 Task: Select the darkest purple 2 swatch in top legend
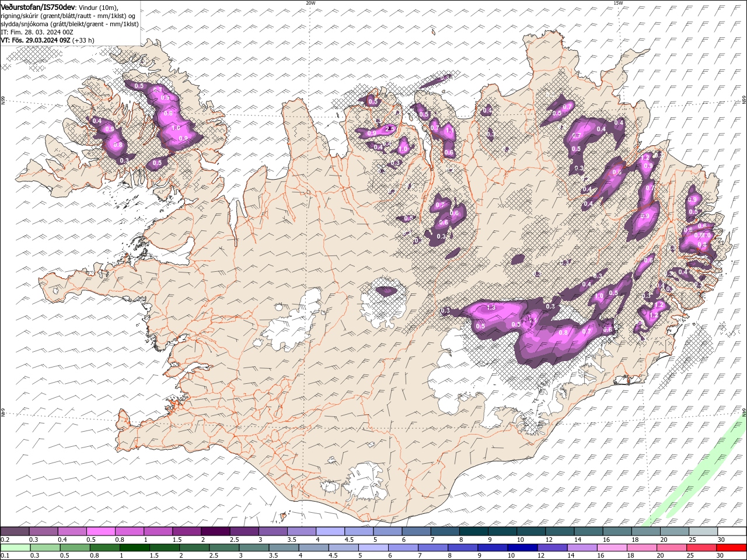tap(215, 531)
